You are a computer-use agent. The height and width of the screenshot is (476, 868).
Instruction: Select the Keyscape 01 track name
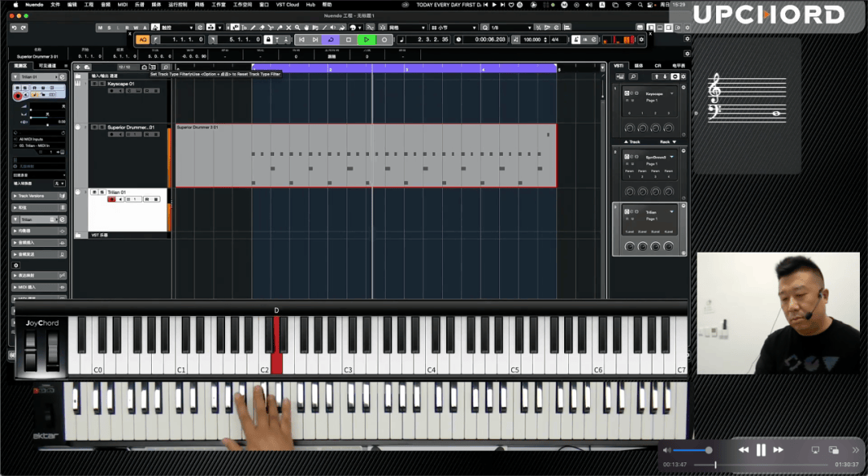point(121,84)
